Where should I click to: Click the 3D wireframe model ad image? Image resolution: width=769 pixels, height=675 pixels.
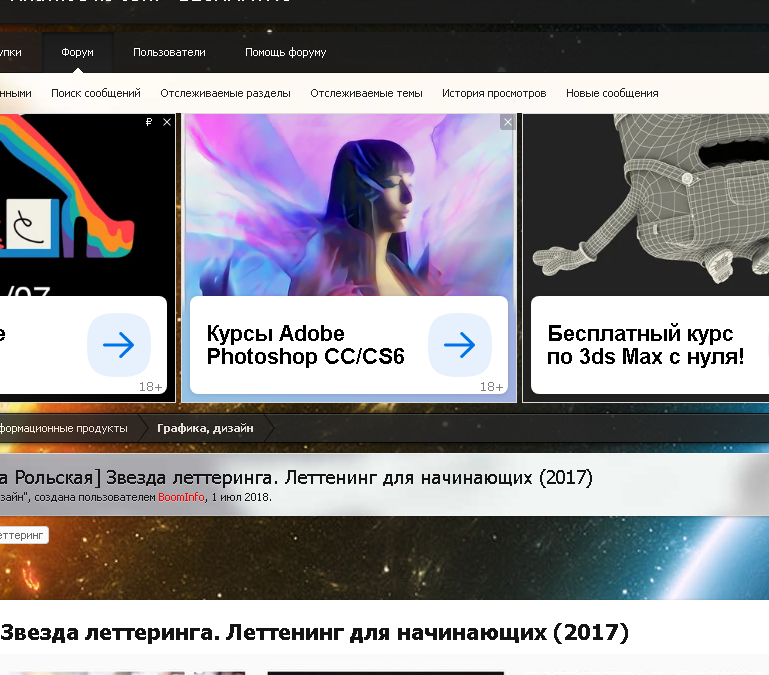point(646,205)
